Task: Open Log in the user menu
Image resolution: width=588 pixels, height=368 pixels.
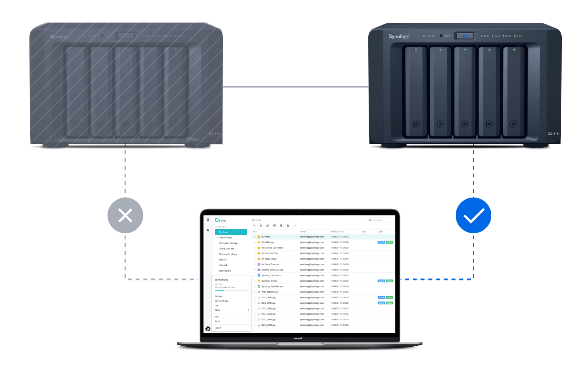Action: (x=216, y=305)
